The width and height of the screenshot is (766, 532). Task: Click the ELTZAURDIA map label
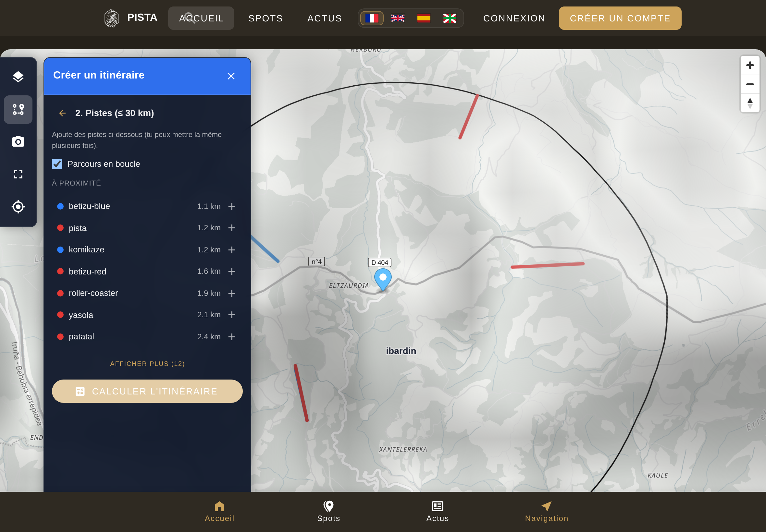(349, 285)
